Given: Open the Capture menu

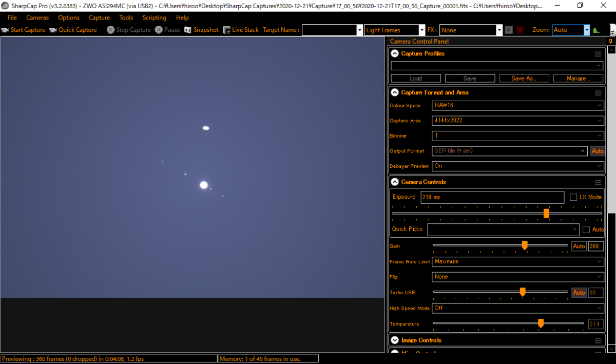Looking at the screenshot, I should [100, 17].
